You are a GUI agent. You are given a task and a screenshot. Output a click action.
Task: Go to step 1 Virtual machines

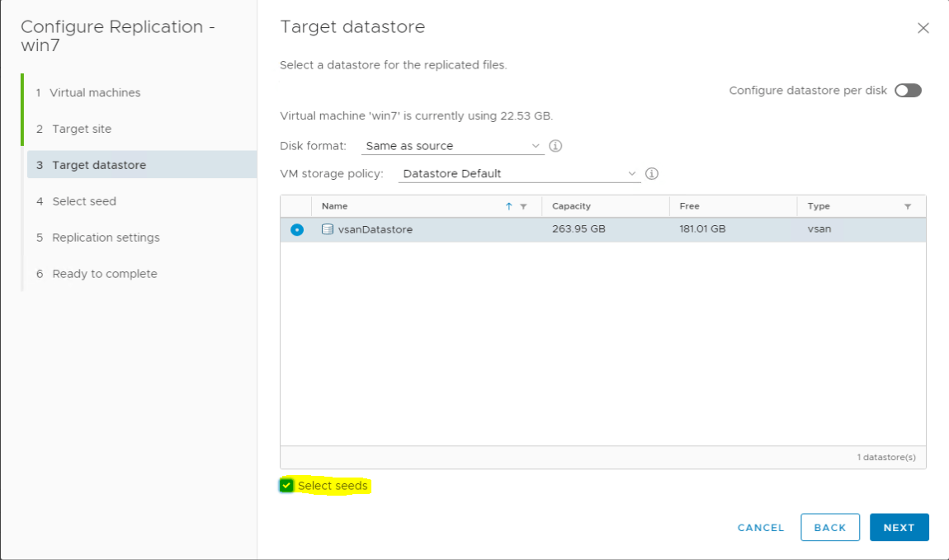coord(95,92)
